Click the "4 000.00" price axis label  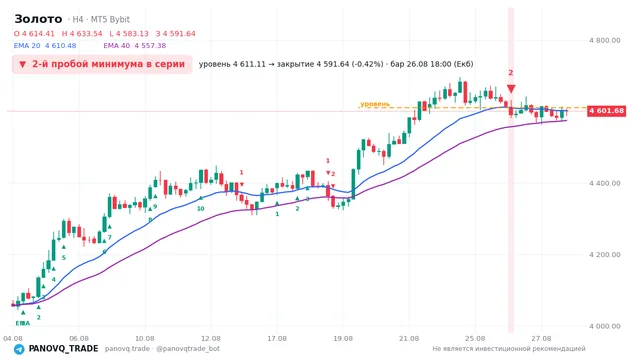pyautogui.click(x=604, y=326)
